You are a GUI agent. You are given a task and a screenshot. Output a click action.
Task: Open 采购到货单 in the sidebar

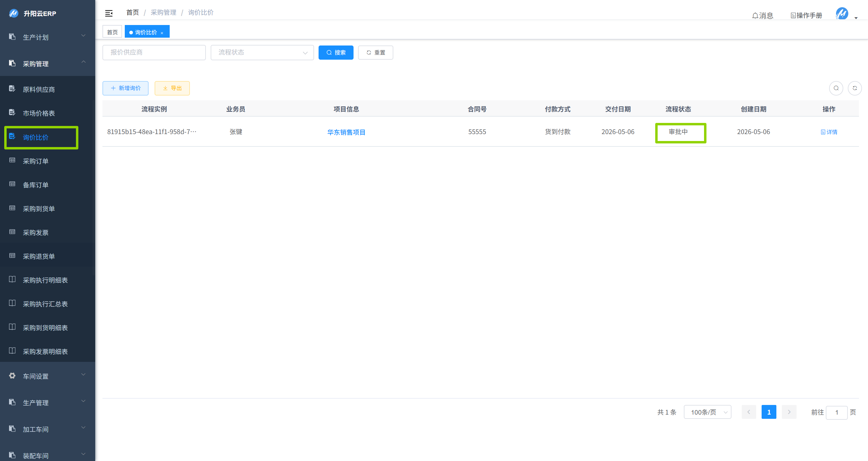coord(48,208)
